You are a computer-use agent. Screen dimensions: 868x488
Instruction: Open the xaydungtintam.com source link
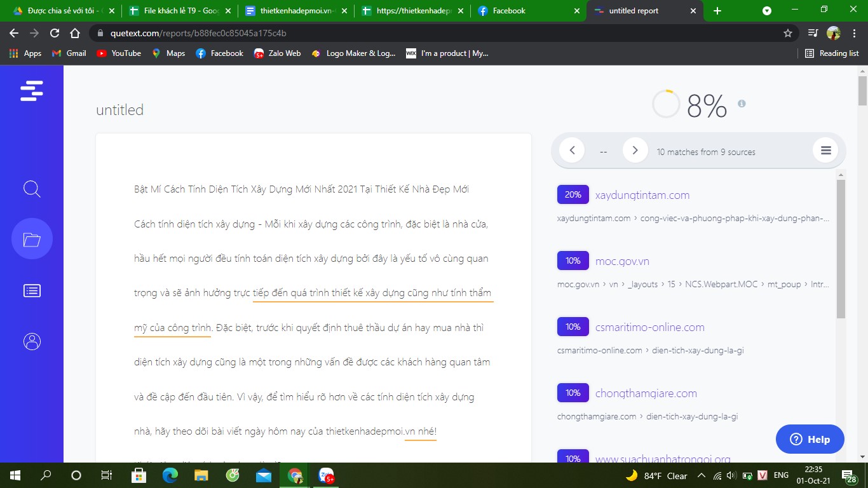(x=642, y=195)
